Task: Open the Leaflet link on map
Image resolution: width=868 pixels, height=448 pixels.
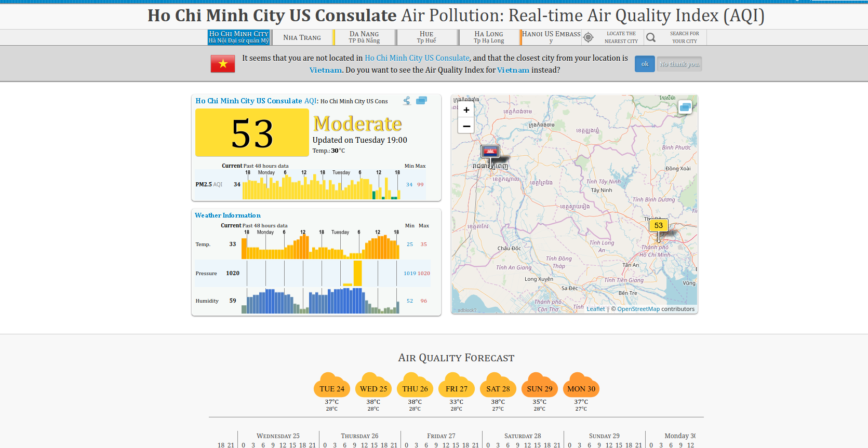Action: point(596,309)
